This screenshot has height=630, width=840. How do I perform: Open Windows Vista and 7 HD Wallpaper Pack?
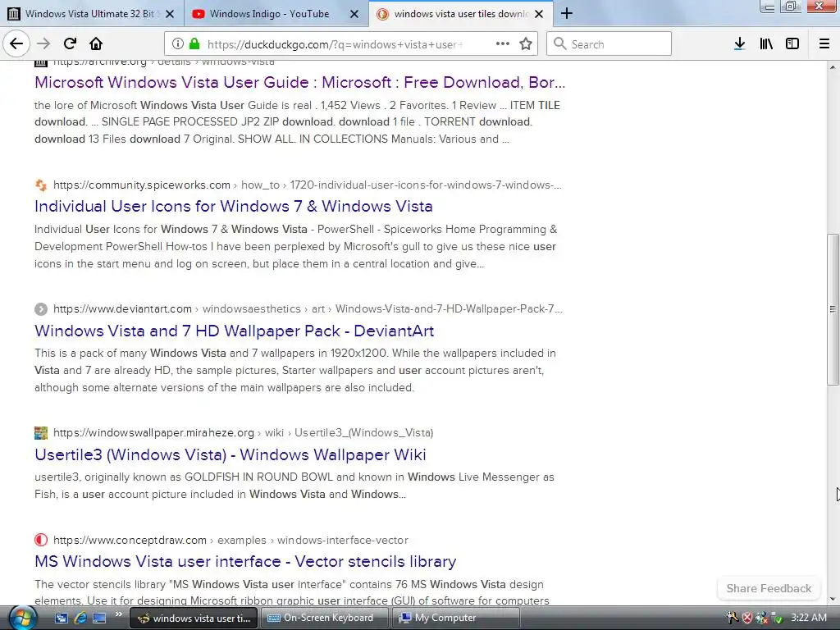point(234,331)
